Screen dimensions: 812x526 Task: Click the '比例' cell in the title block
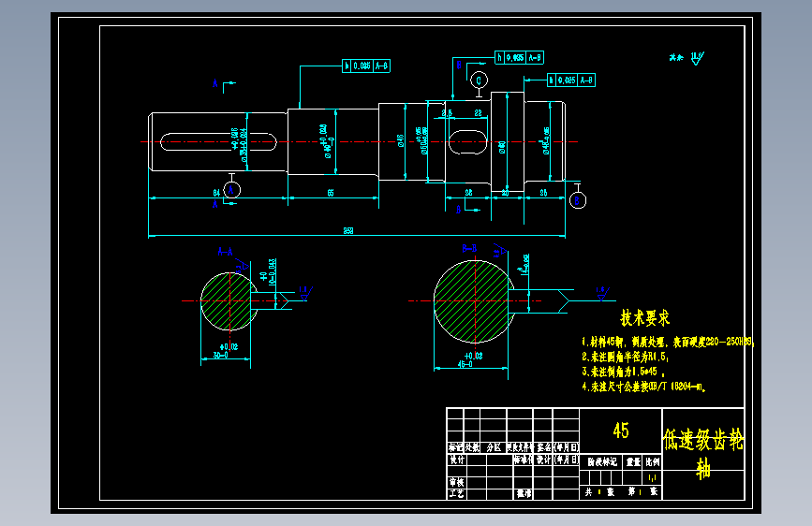(x=653, y=461)
